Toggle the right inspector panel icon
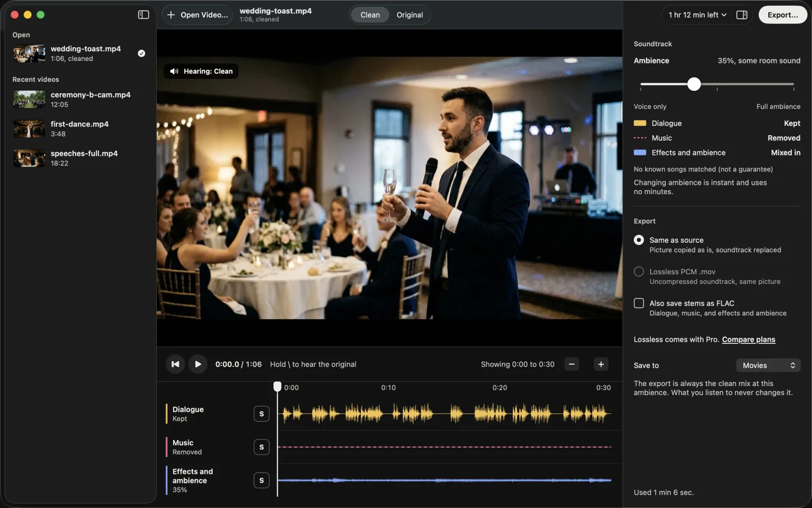The height and width of the screenshot is (508, 812). (742, 15)
